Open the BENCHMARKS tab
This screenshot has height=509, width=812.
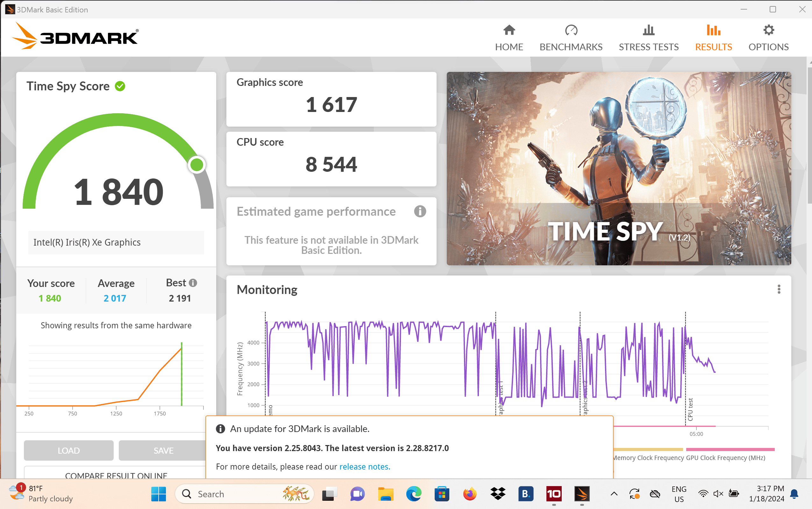571,38
